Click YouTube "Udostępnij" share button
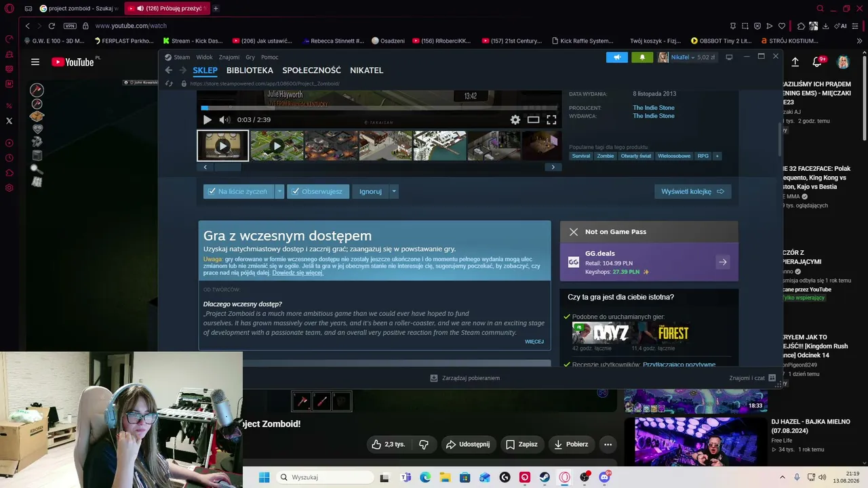 coord(467,445)
